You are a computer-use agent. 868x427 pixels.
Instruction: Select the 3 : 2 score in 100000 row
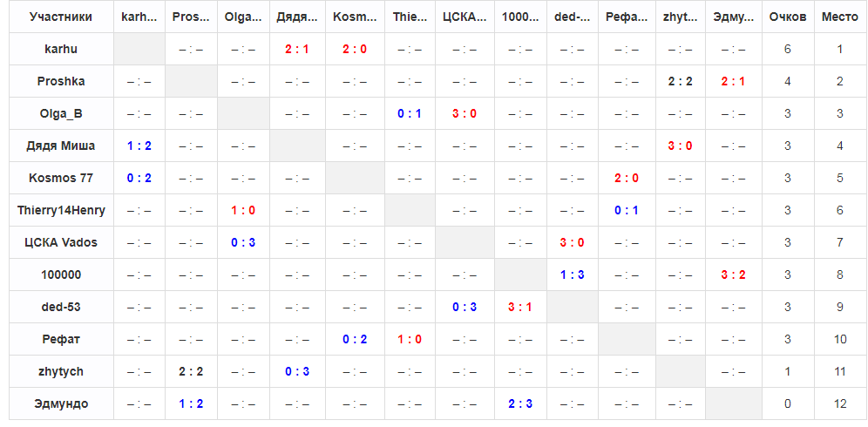(x=733, y=274)
